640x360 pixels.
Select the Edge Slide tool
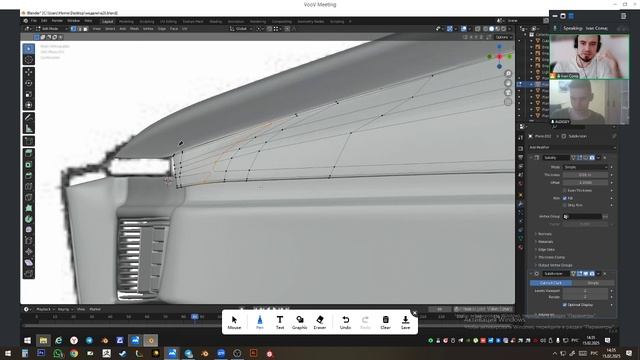(29, 241)
